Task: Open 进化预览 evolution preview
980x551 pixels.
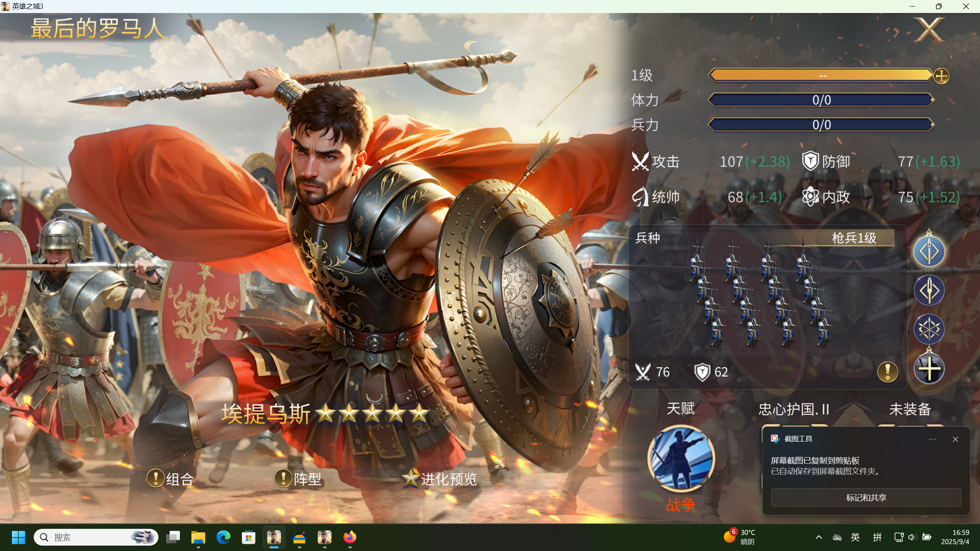Action: click(440, 479)
